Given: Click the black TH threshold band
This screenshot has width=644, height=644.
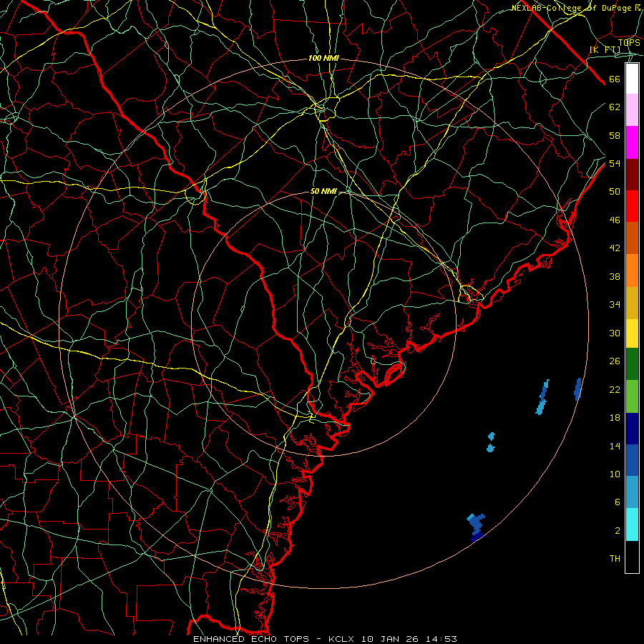Looking at the screenshot, I should pyautogui.click(x=632, y=557).
